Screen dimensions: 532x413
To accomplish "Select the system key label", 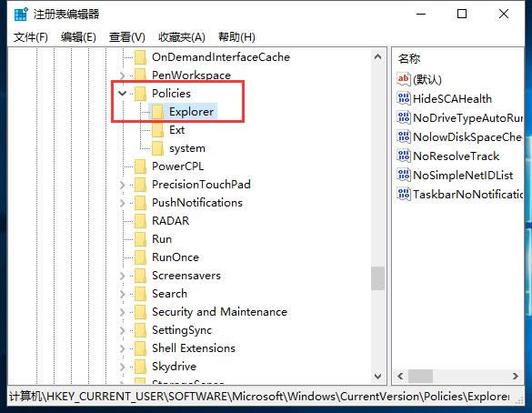I will [187, 148].
